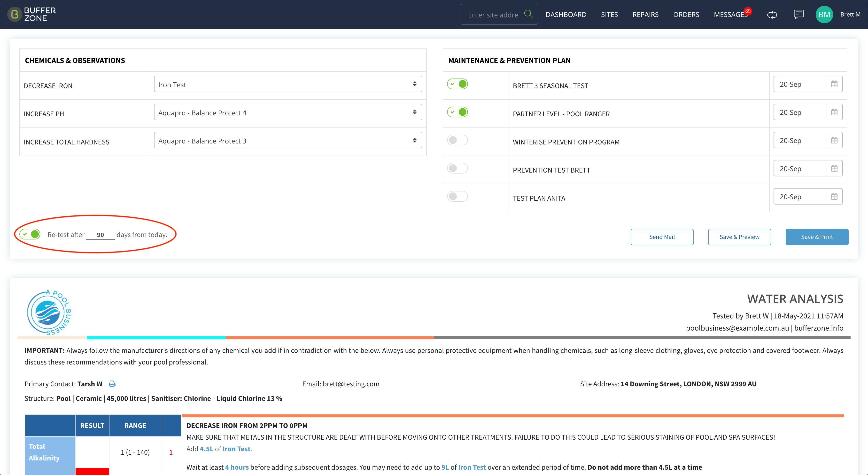This screenshot has height=475, width=868.
Task: Click Decrease Iron From 2PPM heading
Action: [x=247, y=426]
